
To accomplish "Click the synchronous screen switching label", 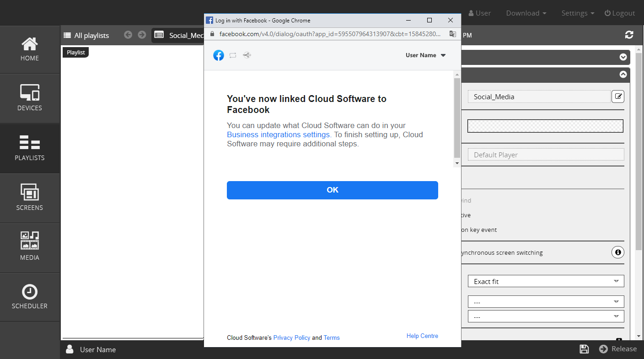I will pos(502,252).
